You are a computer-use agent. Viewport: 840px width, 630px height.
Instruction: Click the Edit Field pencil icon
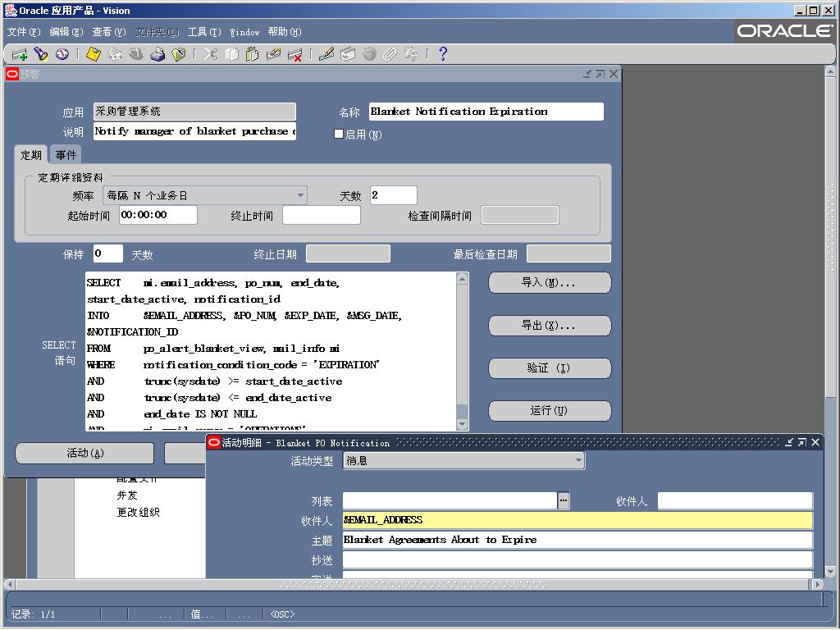(326, 54)
